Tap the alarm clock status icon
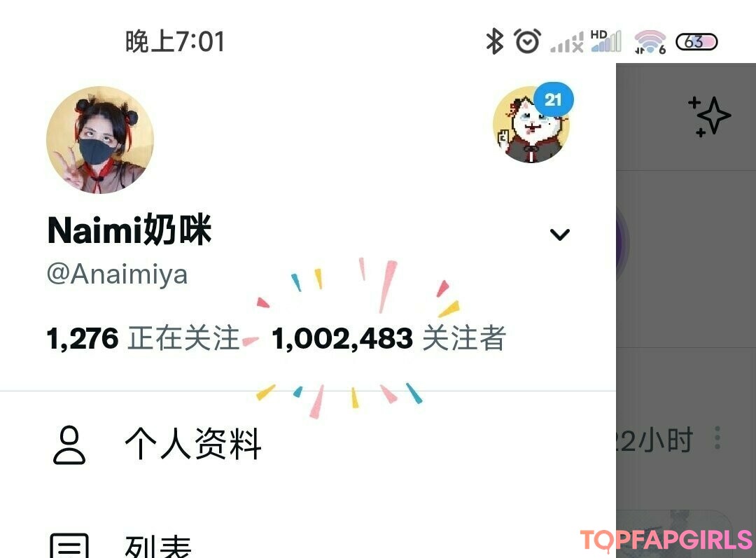Viewport: 756px width, 558px height. [x=527, y=41]
